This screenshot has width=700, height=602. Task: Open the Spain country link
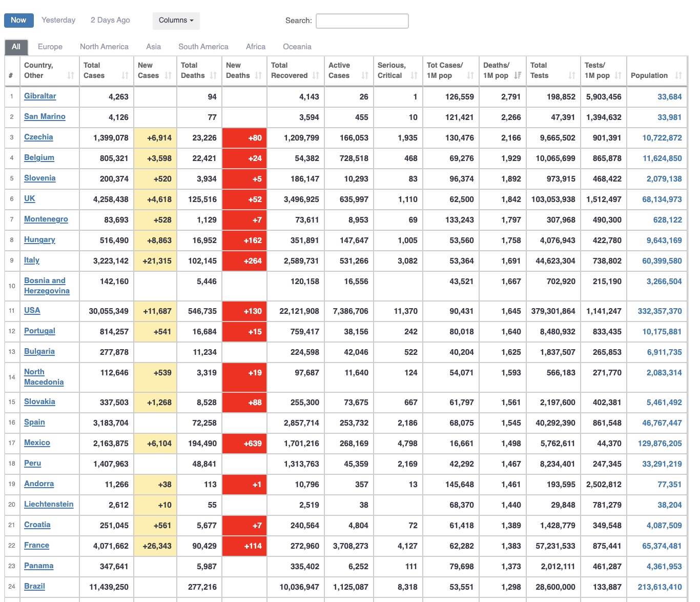(34, 422)
